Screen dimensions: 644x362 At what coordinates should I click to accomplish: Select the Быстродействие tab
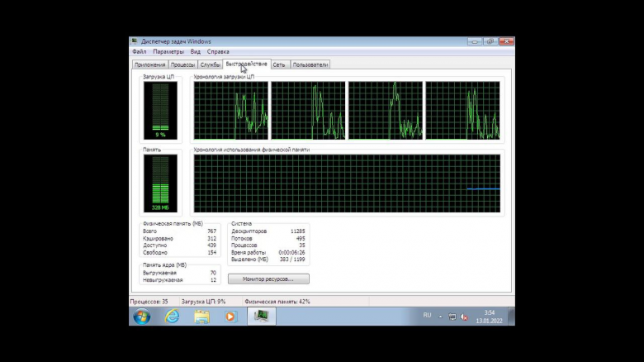pyautogui.click(x=246, y=64)
